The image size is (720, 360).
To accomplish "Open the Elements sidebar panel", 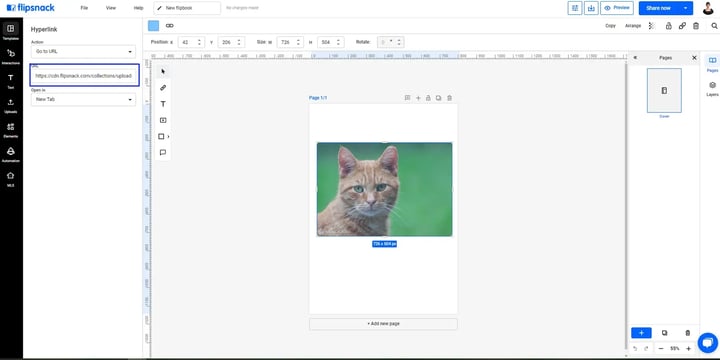I will (11, 130).
